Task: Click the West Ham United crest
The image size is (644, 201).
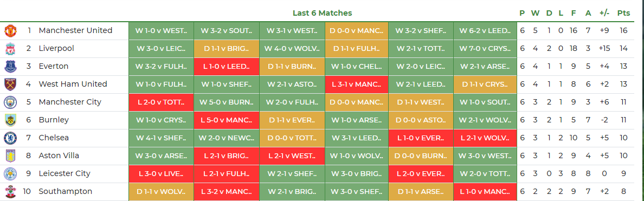Action: point(10,84)
